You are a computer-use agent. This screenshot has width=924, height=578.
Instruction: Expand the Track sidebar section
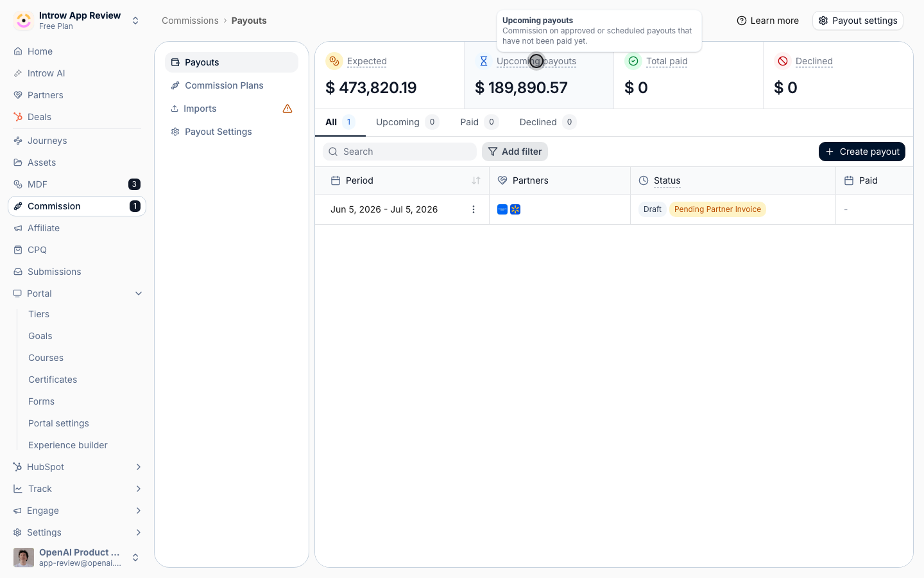point(77,489)
